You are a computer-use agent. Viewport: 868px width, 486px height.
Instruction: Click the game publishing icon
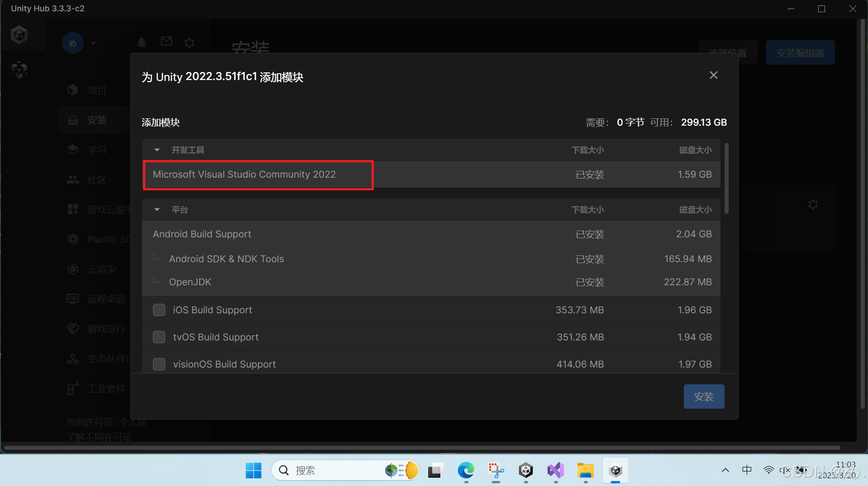73,329
